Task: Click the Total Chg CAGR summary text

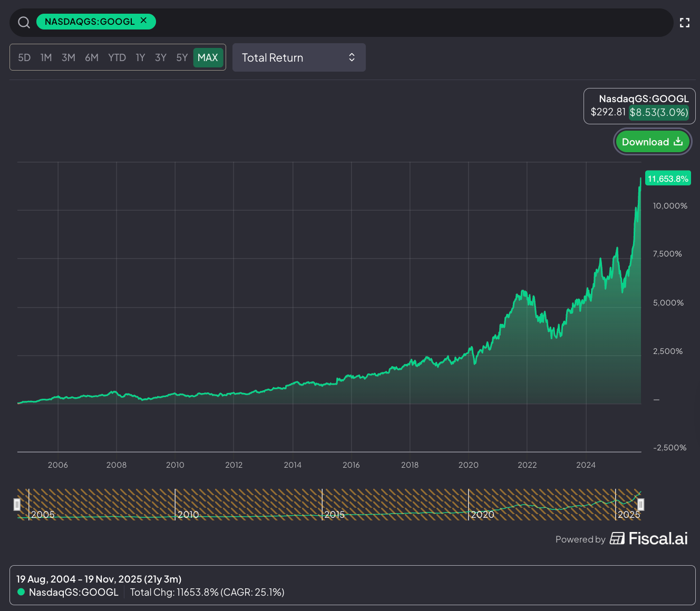Action: pyautogui.click(x=207, y=592)
